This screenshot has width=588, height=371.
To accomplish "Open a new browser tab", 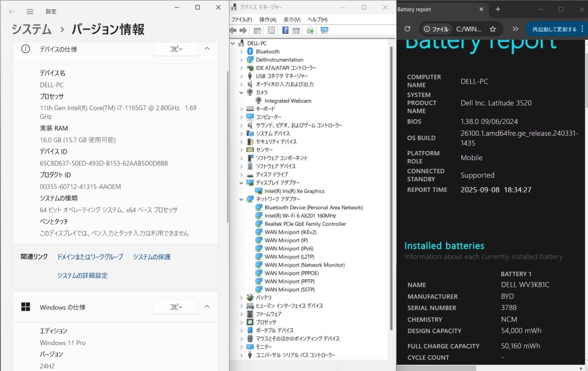I will (498, 10).
